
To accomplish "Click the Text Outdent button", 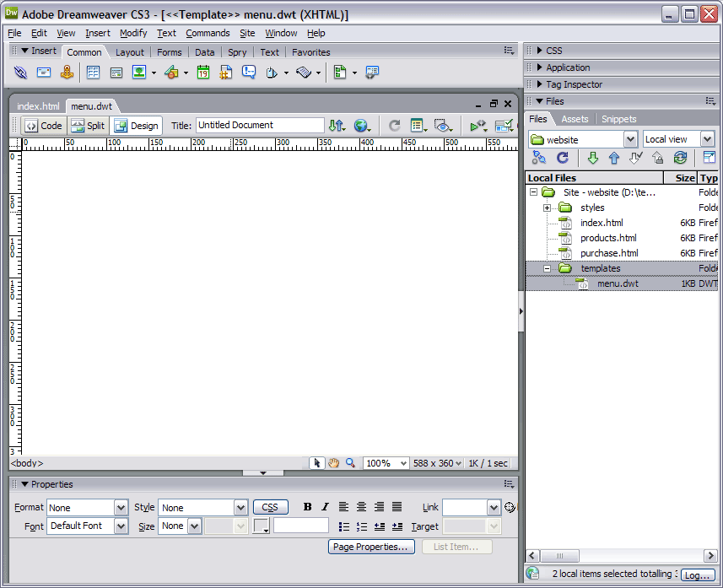I will click(x=380, y=526).
